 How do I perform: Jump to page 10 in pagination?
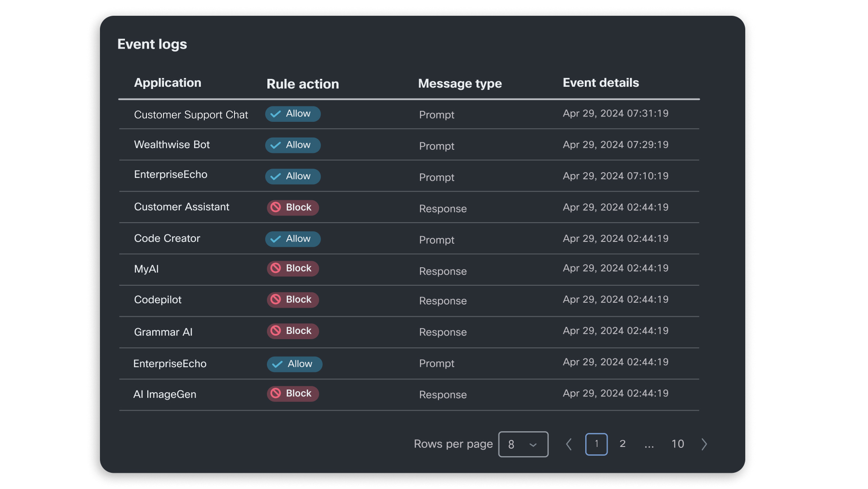pyautogui.click(x=678, y=443)
